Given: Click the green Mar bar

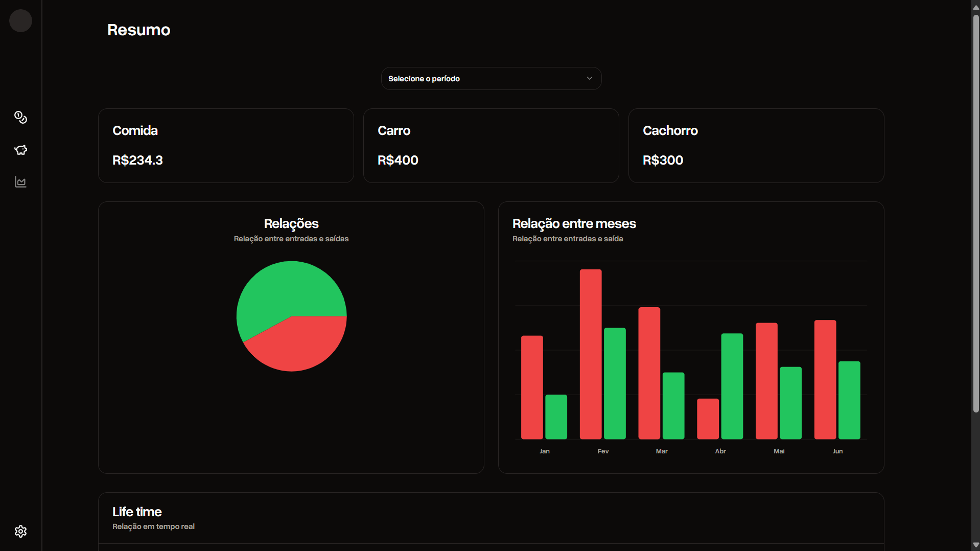Looking at the screenshot, I should [673, 406].
